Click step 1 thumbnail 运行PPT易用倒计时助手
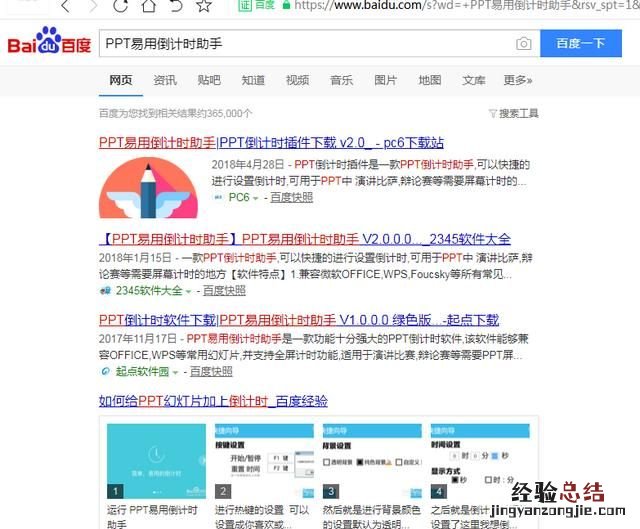This screenshot has width=640, height=529. [x=156, y=461]
